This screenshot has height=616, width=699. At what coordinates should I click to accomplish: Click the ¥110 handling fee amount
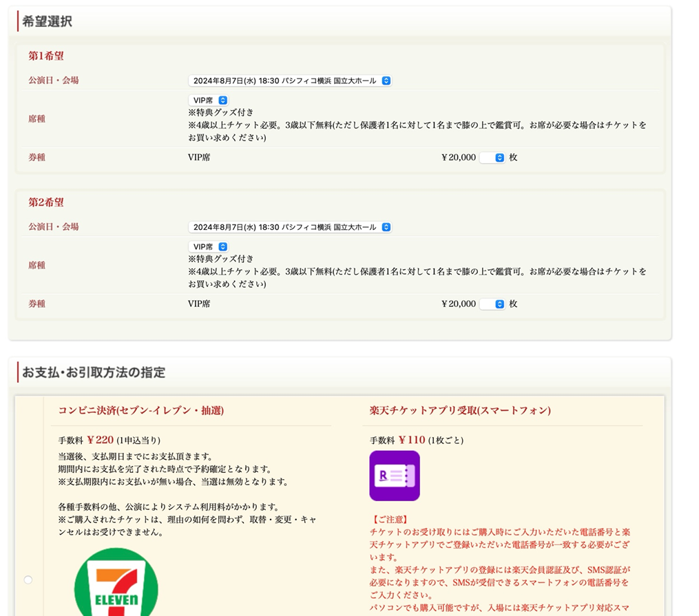pyautogui.click(x=411, y=440)
